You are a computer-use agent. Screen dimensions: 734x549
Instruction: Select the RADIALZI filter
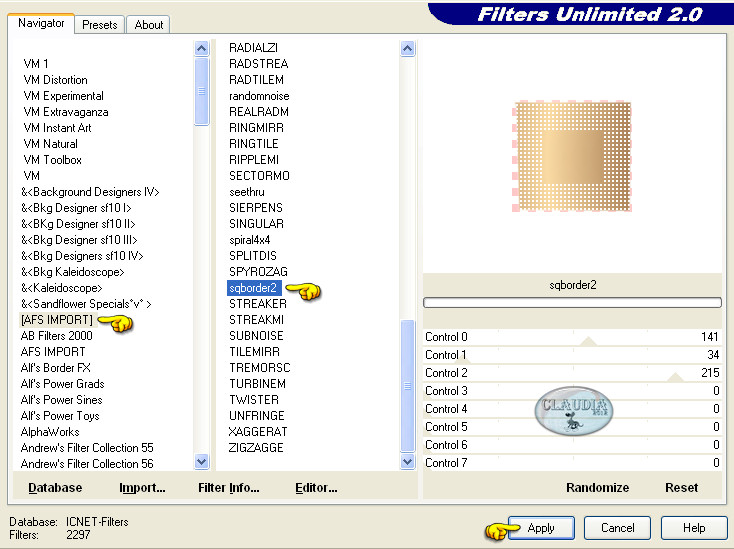[253, 48]
